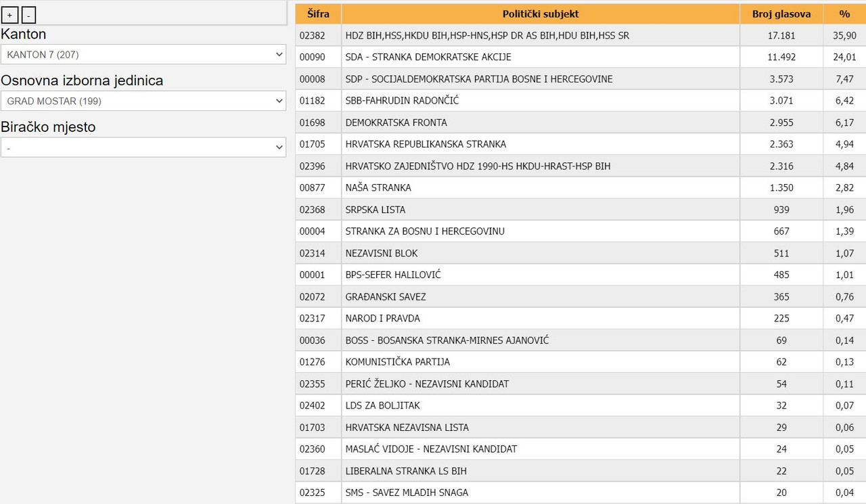
Task: Open the Biračko mjesto dropdown
Action: [x=143, y=147]
